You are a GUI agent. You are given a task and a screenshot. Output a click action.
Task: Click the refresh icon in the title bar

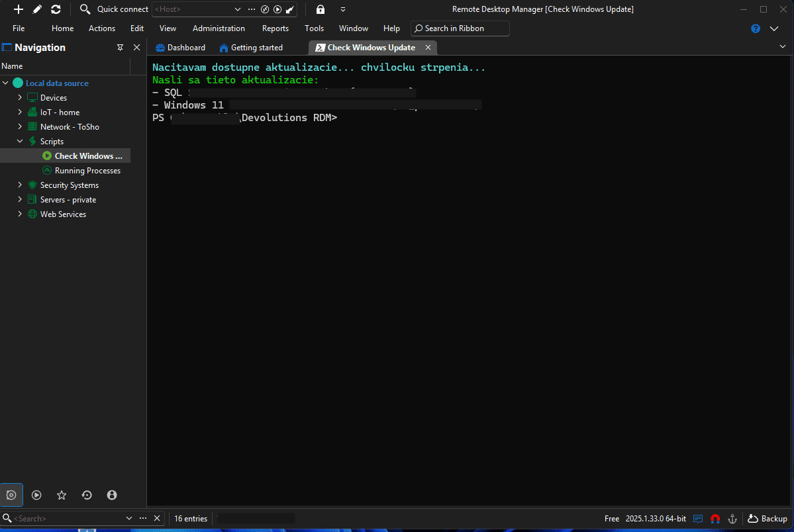tap(56, 9)
